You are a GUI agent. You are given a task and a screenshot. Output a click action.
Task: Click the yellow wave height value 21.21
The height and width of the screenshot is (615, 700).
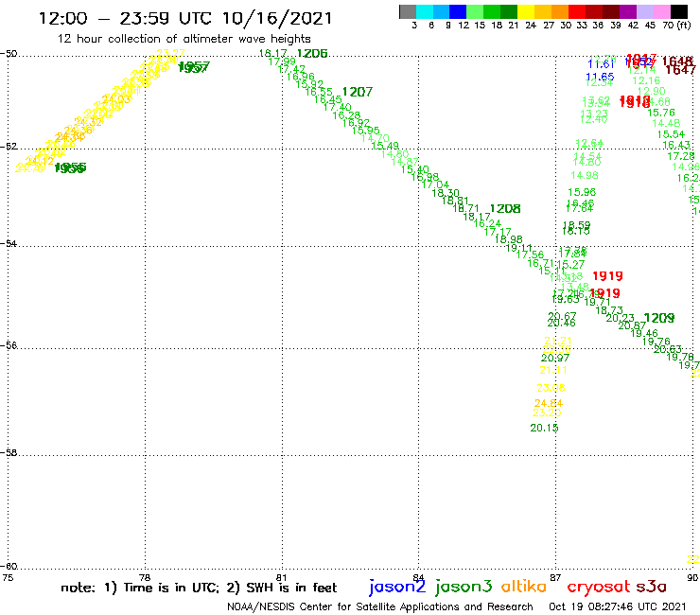click(558, 341)
